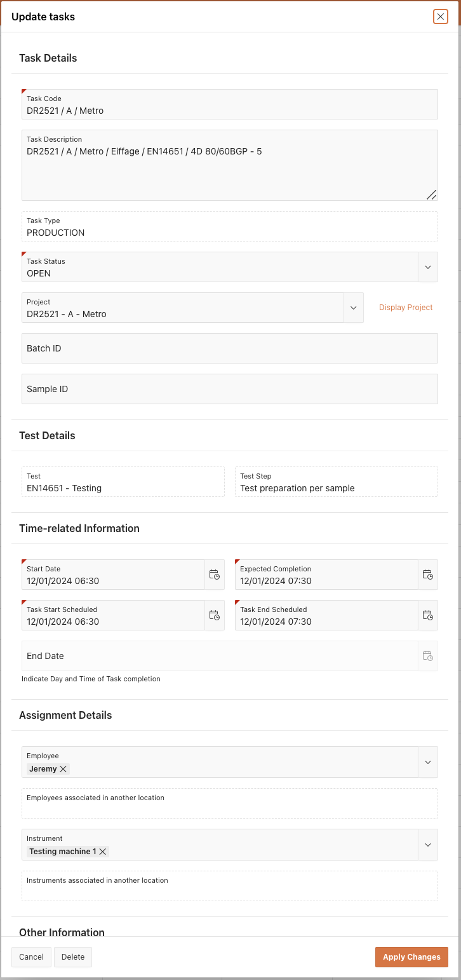Image resolution: width=461 pixels, height=980 pixels.
Task: Remove the Jeremy employee chip
Action: click(63, 769)
